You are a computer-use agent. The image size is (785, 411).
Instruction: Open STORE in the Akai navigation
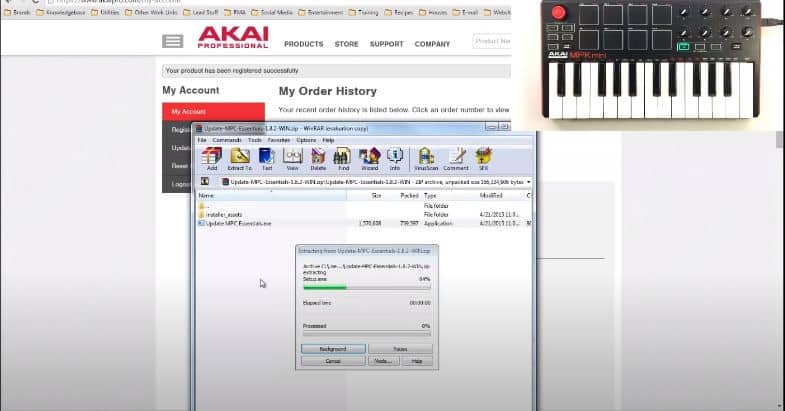(x=346, y=44)
